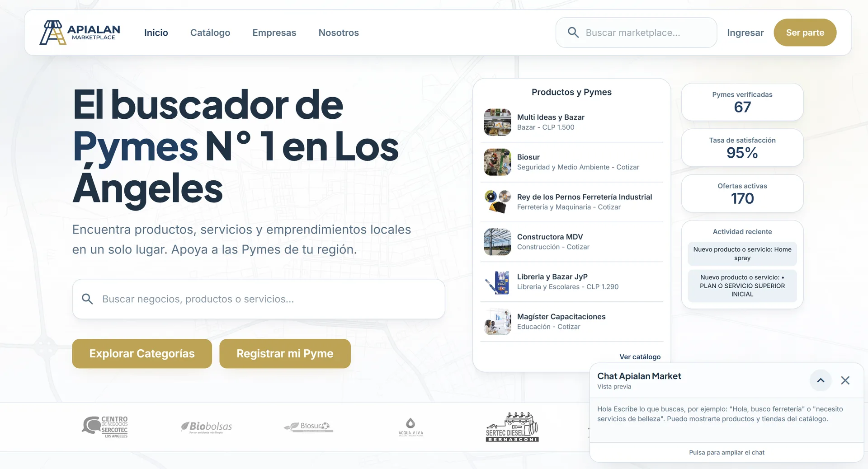Select the Magíster Capacitaciones listing title

(561, 317)
